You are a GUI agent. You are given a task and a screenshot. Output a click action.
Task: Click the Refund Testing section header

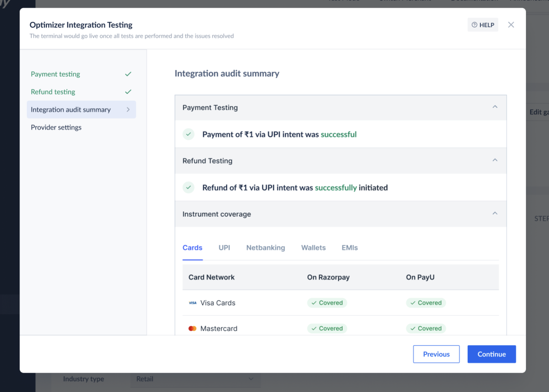pyautogui.click(x=340, y=161)
